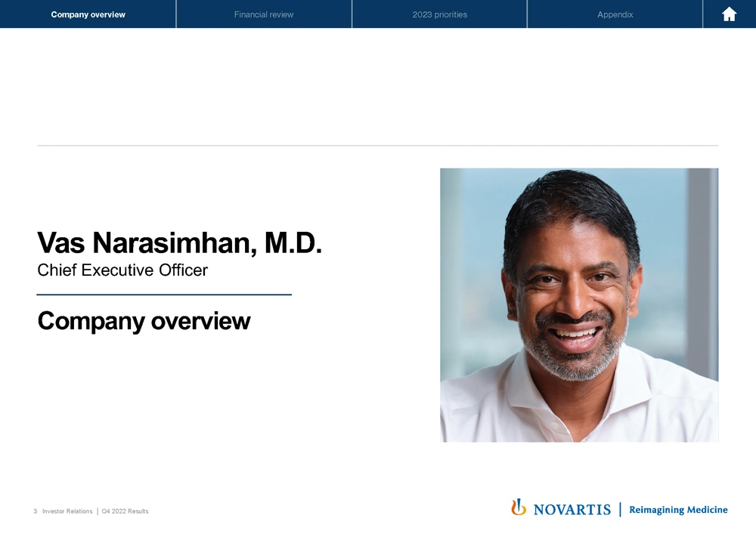
Task: Click the Novartis flame logo symbol
Action: pos(519,508)
